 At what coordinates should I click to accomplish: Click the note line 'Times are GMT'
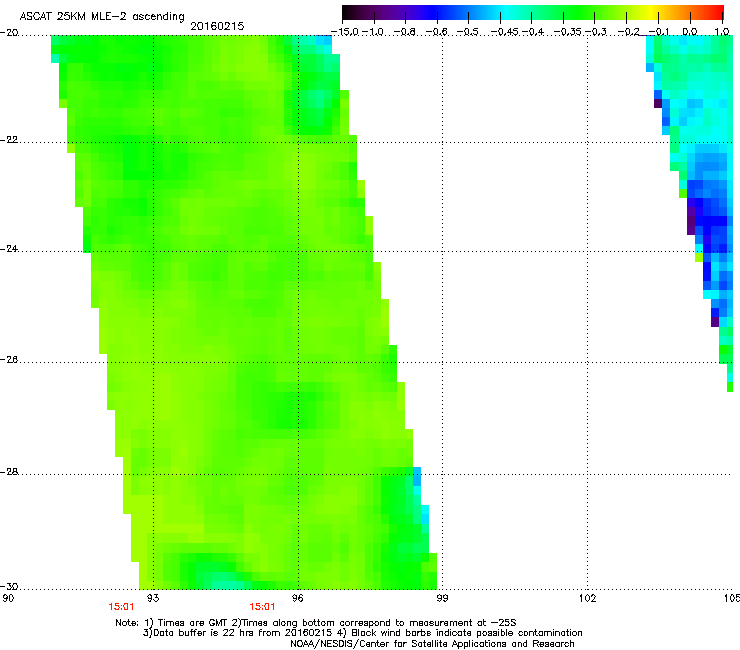click(x=192, y=623)
